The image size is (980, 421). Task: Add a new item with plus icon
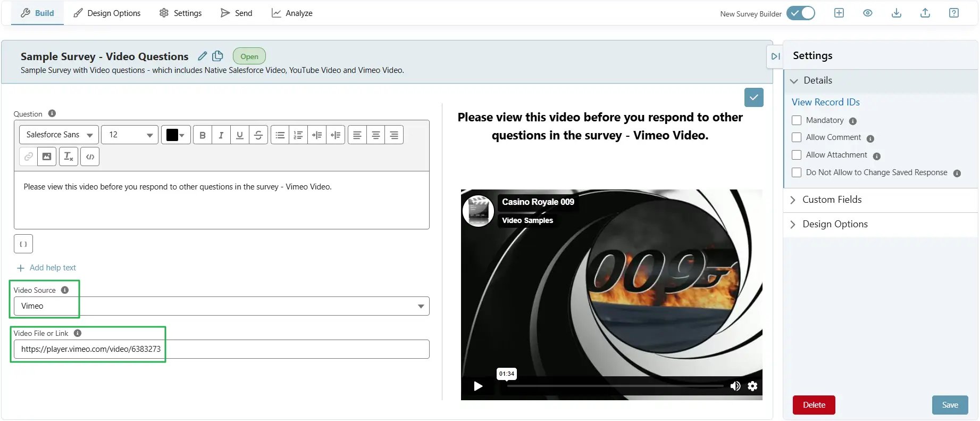tap(839, 13)
